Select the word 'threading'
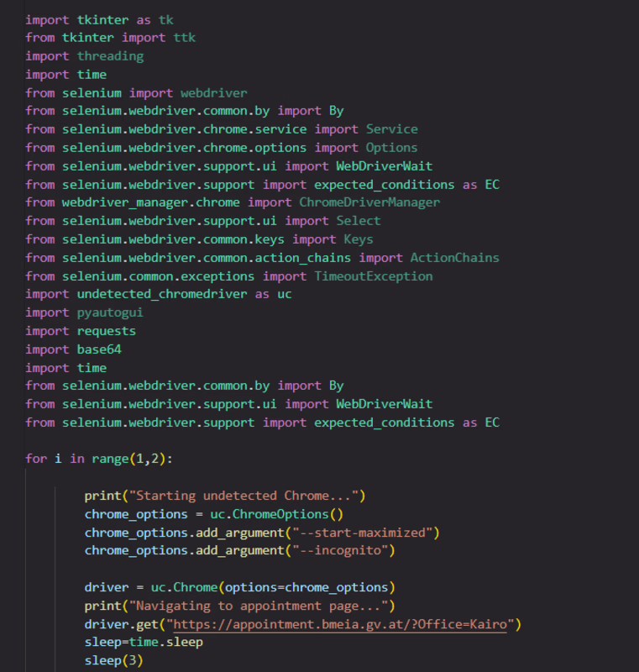This screenshot has height=672, width=639. [111, 56]
